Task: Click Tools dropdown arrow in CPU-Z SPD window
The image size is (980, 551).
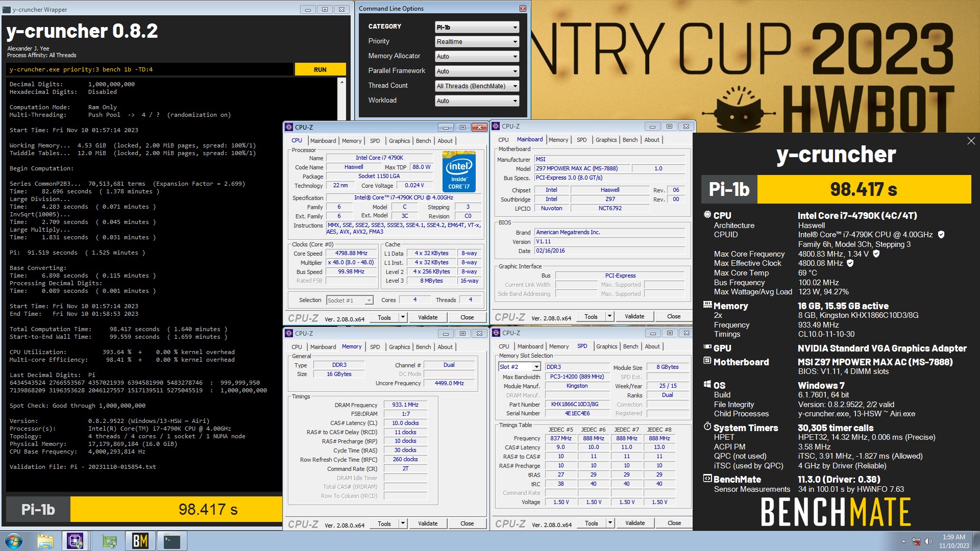Action: coord(609,523)
